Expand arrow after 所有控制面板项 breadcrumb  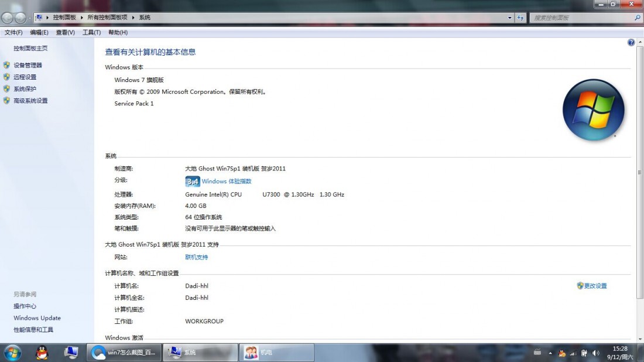(133, 17)
